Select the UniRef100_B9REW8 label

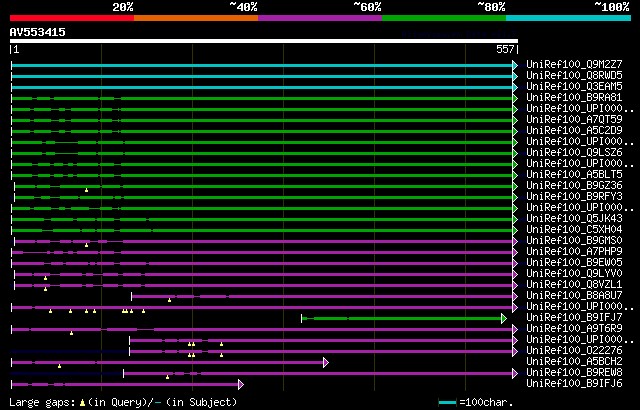click(x=574, y=373)
